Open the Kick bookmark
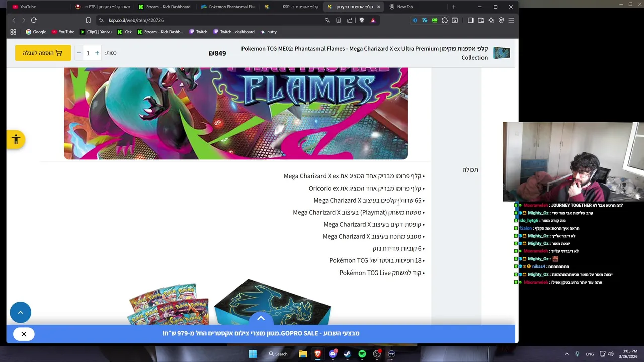 (x=124, y=32)
